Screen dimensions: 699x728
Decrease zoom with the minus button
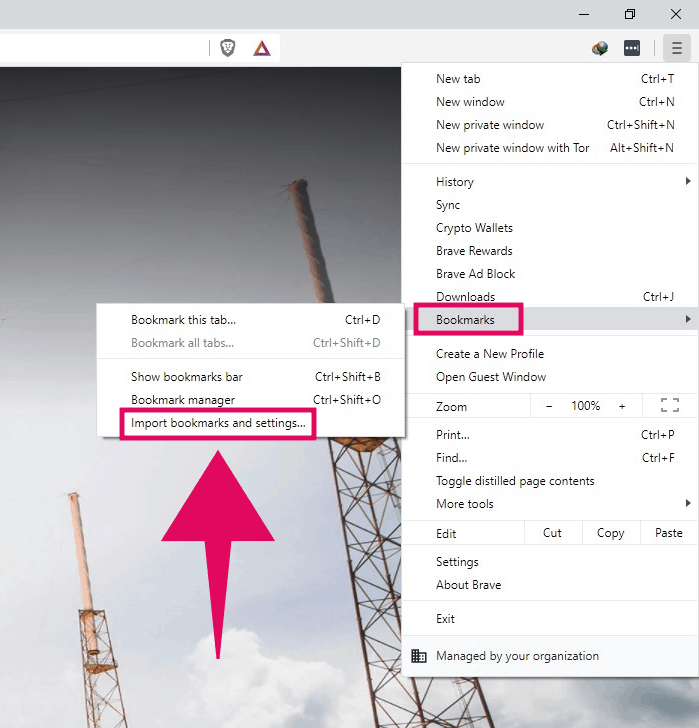tap(549, 406)
